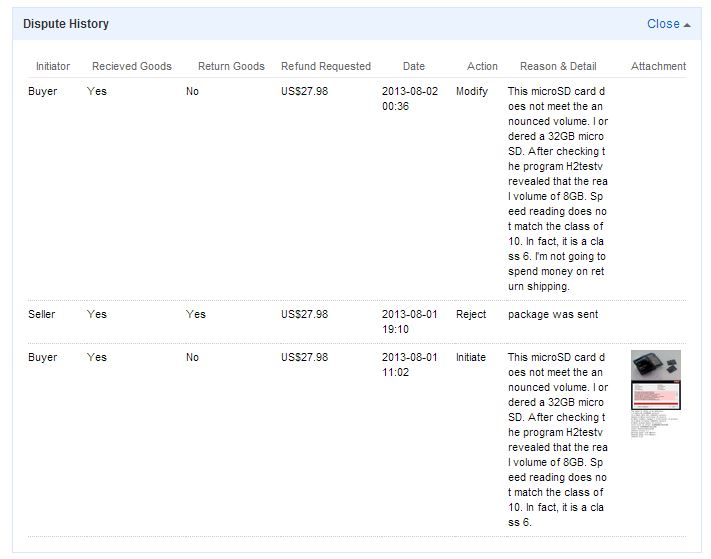Collapse the panel via Close link
Viewport: 711px width, 559px height.
pyautogui.click(x=663, y=24)
